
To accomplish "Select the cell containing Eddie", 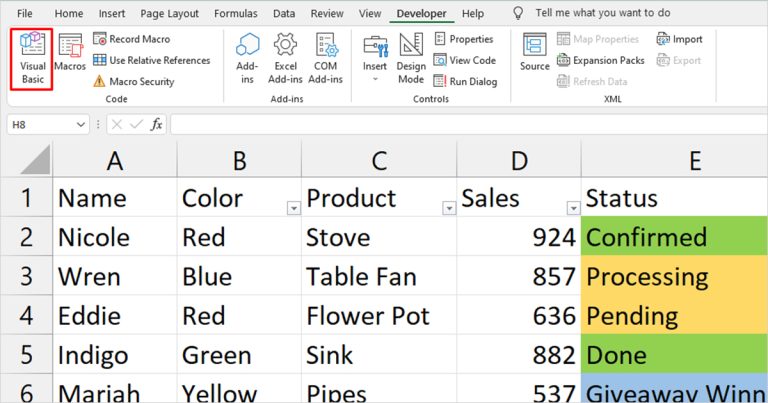I will click(115, 315).
